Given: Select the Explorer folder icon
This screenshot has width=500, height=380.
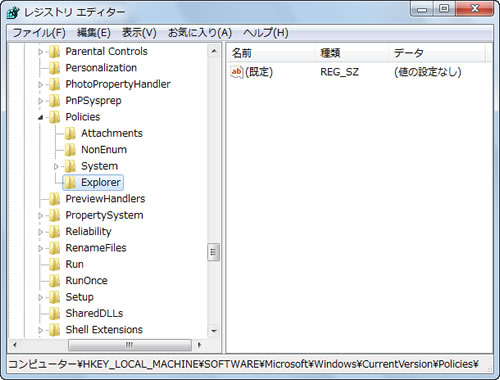Looking at the screenshot, I should click(x=70, y=182).
